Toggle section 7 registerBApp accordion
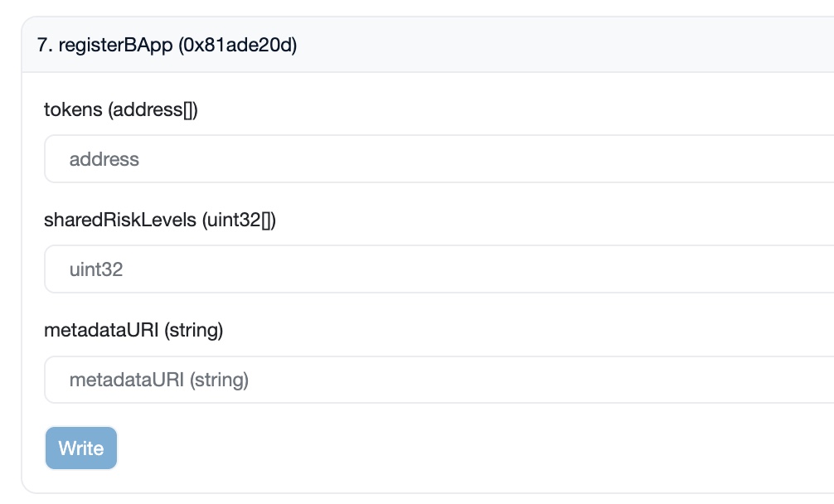The height and width of the screenshot is (504, 834). (x=428, y=45)
